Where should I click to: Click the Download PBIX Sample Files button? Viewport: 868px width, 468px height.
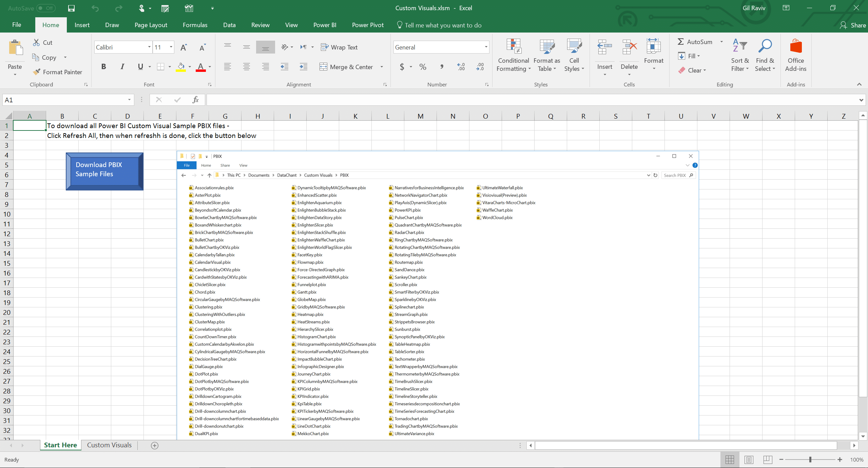point(104,171)
